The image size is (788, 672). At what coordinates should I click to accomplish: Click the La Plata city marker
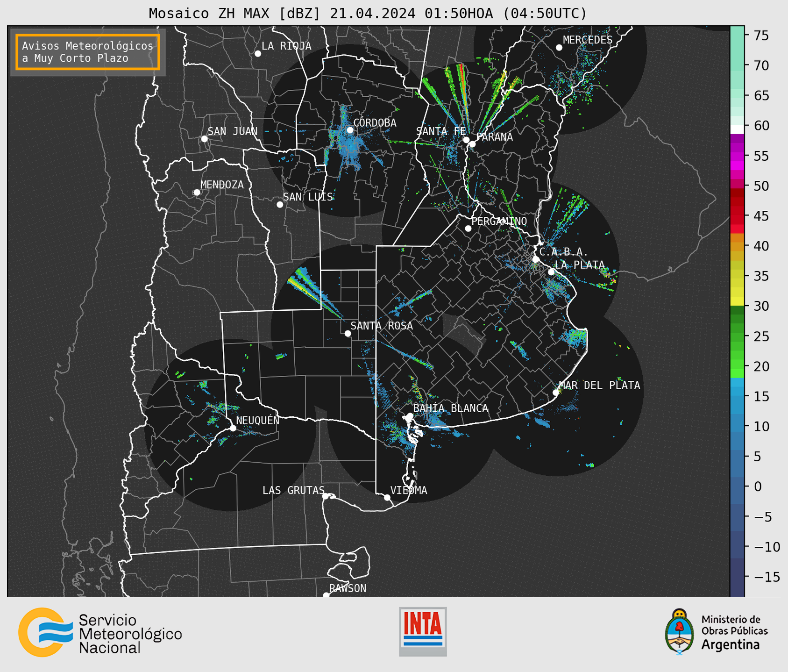(551, 272)
